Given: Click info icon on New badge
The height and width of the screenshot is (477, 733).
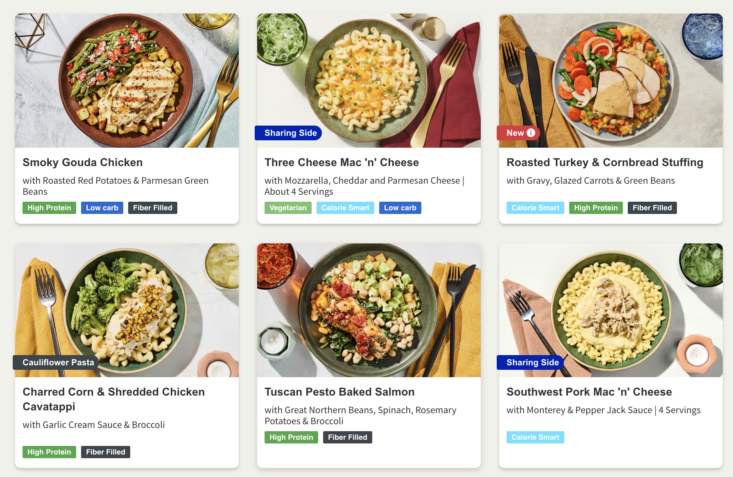Looking at the screenshot, I should pyautogui.click(x=531, y=133).
